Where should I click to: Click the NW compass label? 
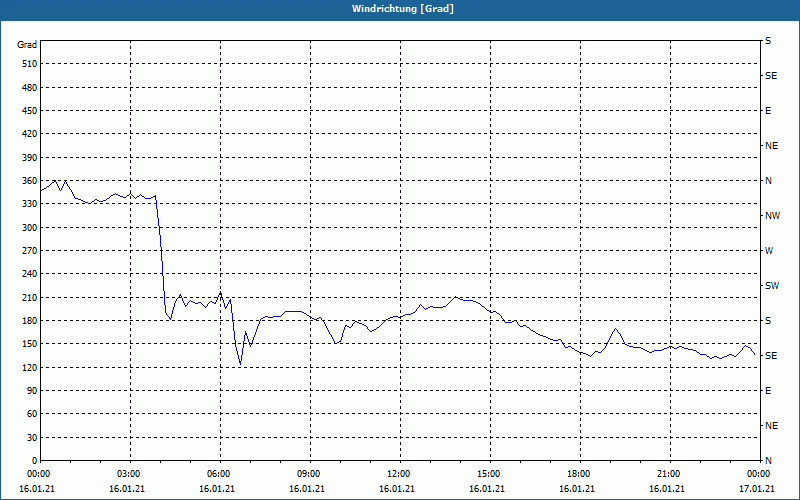click(x=772, y=216)
